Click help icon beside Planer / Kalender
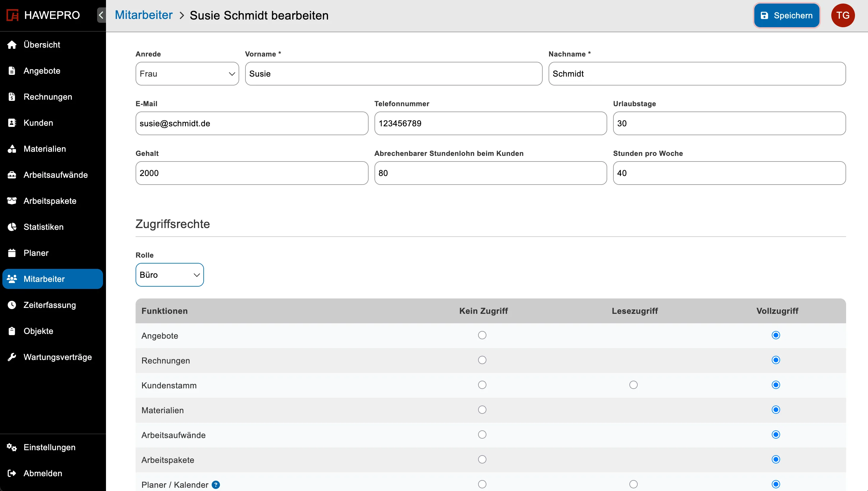Image resolution: width=868 pixels, height=491 pixels. point(216,484)
